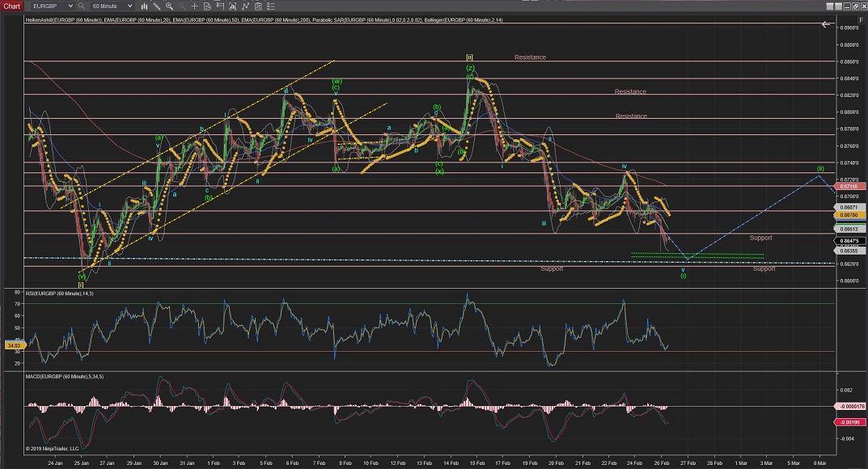The height and width of the screenshot is (469, 868).
Task: Click the lower-right Support label
Action: tap(764, 268)
